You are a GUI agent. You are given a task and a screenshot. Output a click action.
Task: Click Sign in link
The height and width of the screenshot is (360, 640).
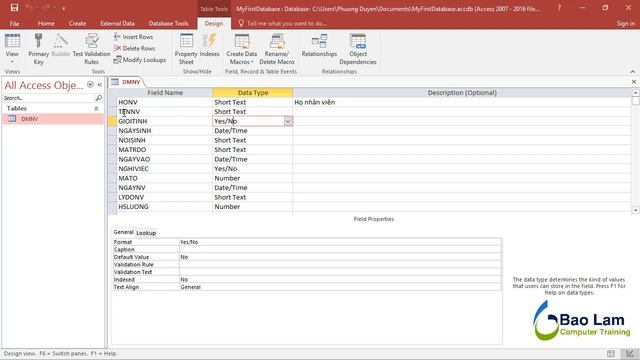(625, 23)
